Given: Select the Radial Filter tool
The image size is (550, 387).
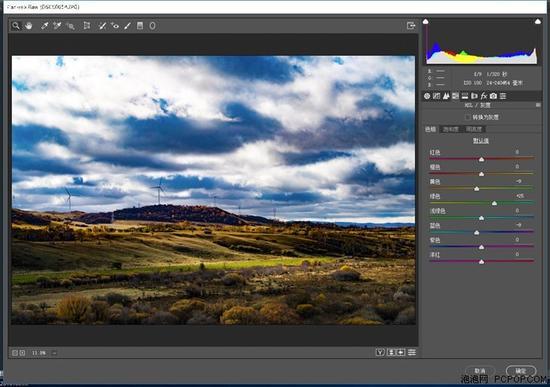Looking at the screenshot, I should 153,26.
